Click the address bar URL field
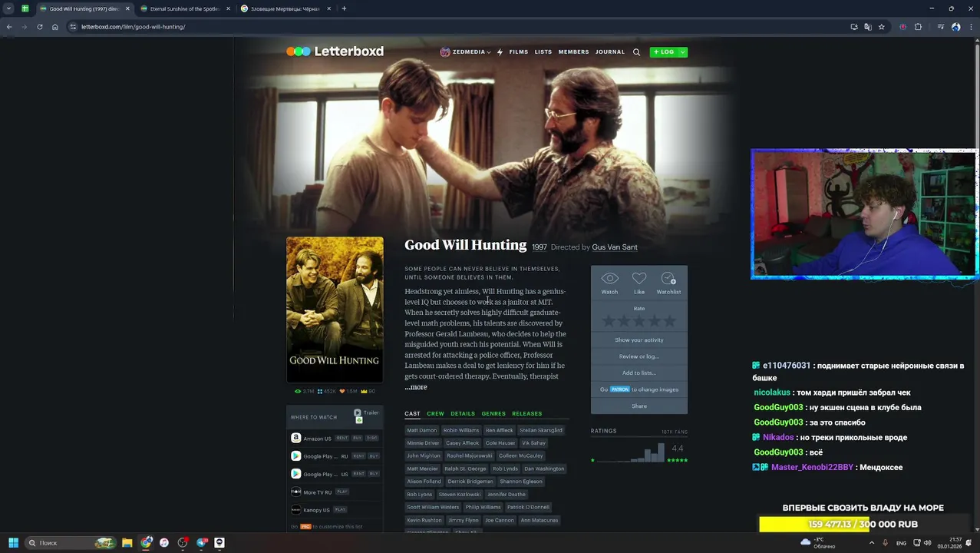Image resolution: width=980 pixels, height=553 pixels. click(x=457, y=27)
